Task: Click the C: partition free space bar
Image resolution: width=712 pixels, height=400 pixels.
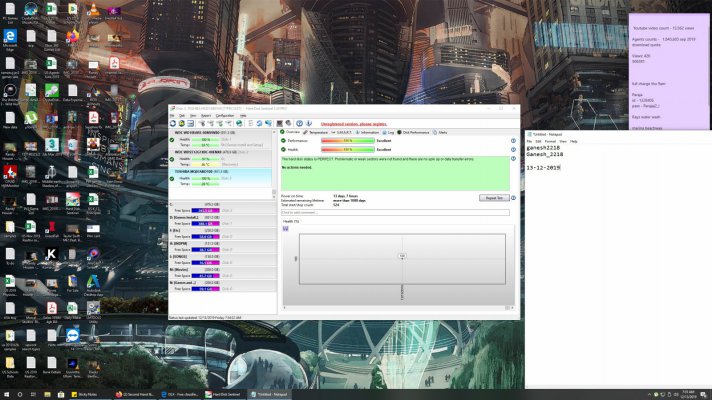Action: point(205,211)
